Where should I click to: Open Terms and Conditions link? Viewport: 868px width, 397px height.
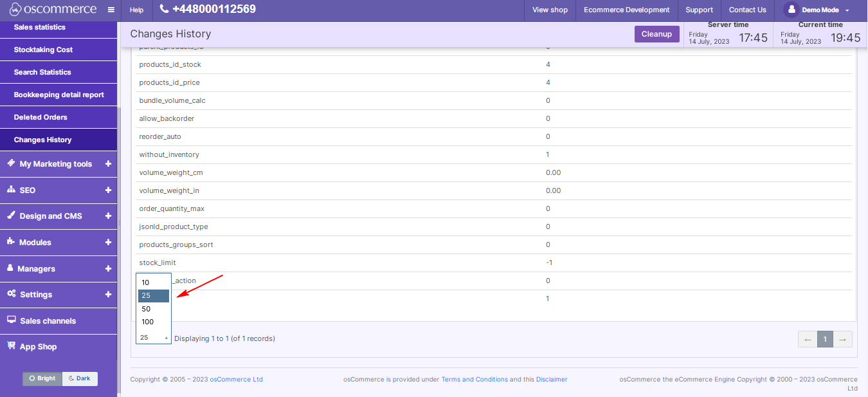click(475, 380)
